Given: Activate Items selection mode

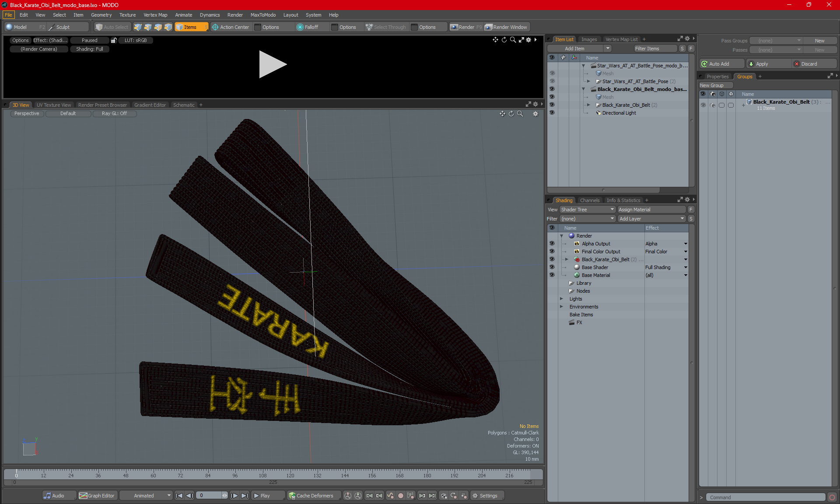Looking at the screenshot, I should pos(191,27).
